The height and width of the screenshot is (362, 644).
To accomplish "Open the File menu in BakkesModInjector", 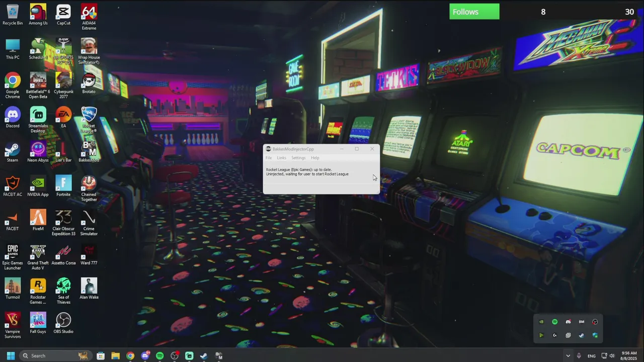I will 269,158.
